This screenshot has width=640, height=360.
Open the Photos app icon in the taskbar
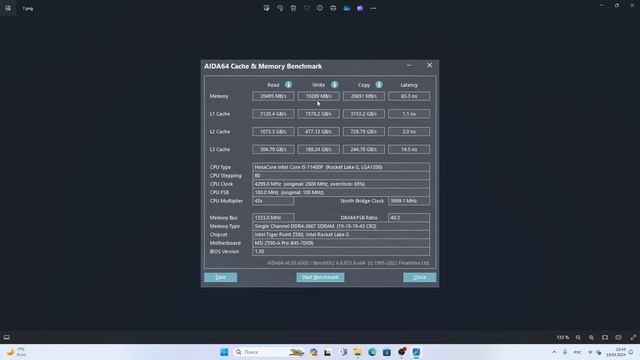coord(416,352)
